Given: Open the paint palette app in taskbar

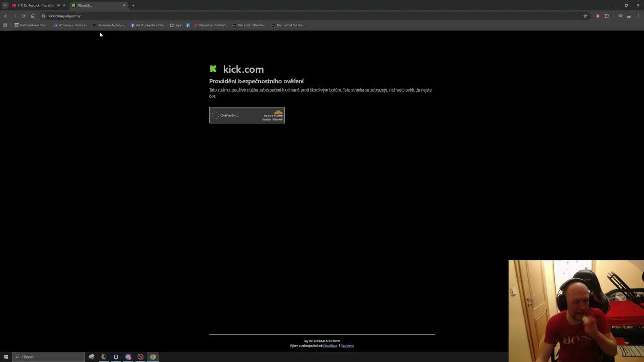Looking at the screenshot, I should (92, 357).
